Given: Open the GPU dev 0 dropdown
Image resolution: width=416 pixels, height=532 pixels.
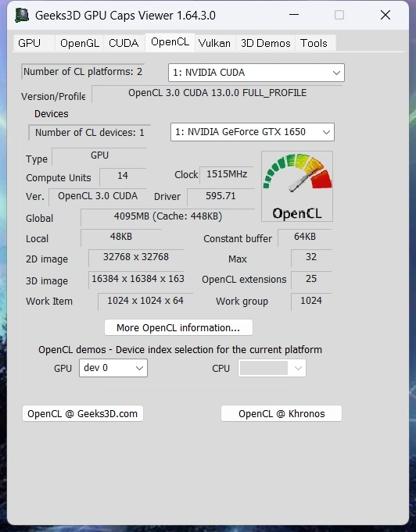Looking at the screenshot, I should pyautogui.click(x=113, y=368).
